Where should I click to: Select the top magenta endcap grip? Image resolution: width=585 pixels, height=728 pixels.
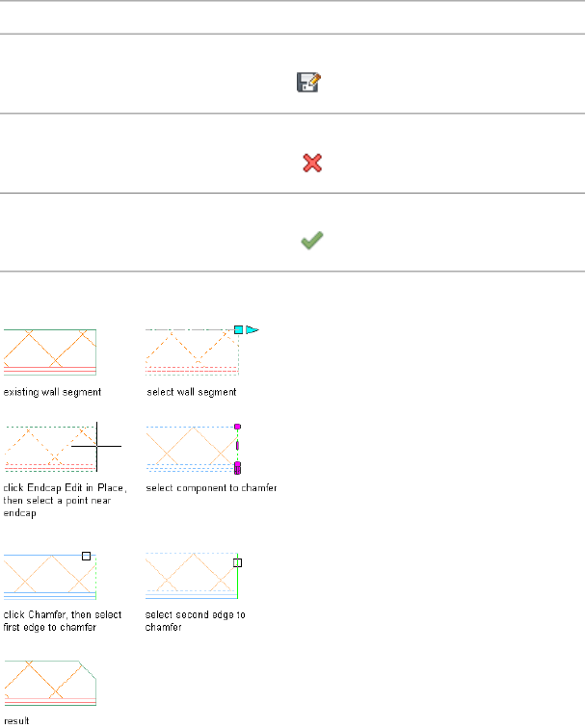[237, 426]
